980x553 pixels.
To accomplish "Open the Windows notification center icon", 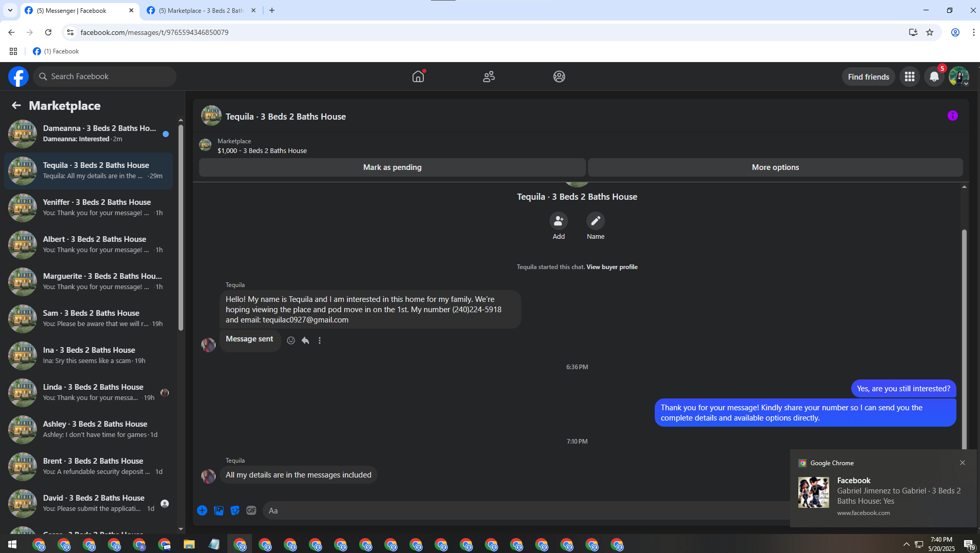I will [969, 544].
